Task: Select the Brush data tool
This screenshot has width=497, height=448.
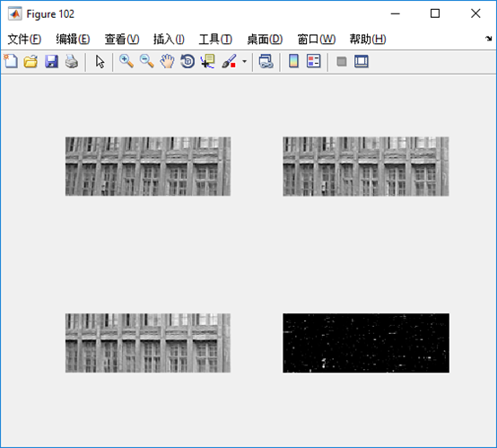Action: tap(229, 61)
